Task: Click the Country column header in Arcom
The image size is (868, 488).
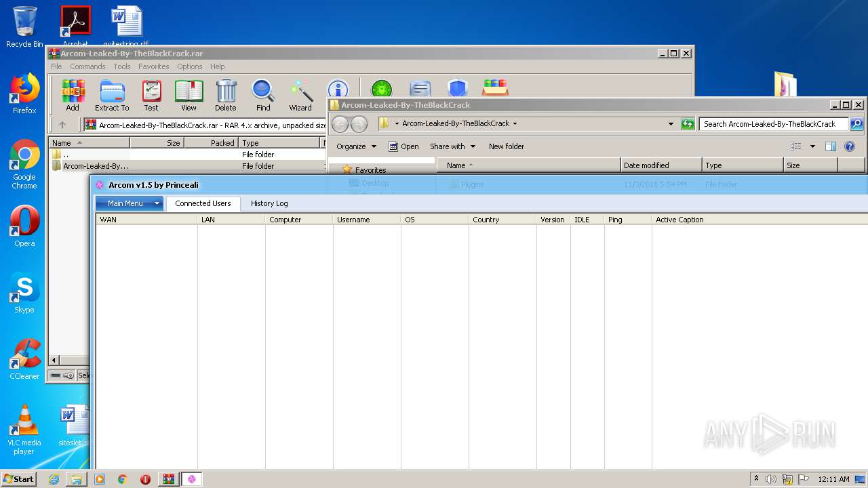Action: coord(502,220)
